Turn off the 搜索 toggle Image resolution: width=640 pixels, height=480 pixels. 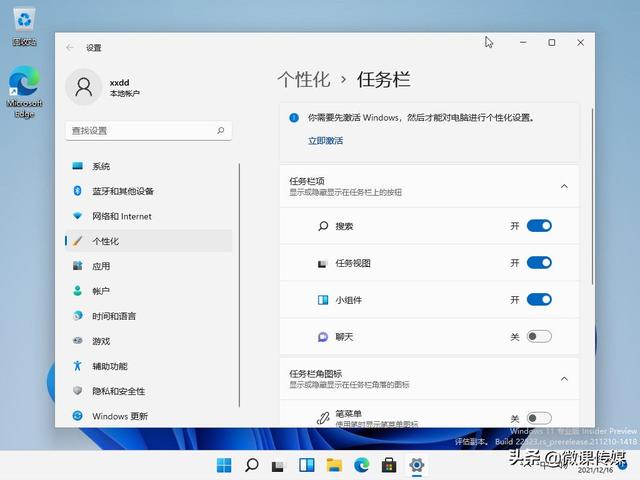[x=539, y=226]
